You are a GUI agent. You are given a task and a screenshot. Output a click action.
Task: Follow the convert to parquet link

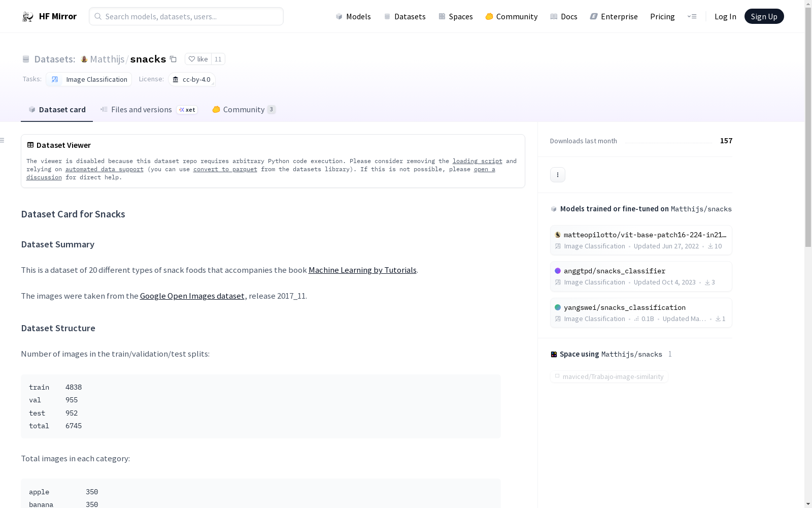[x=225, y=169]
